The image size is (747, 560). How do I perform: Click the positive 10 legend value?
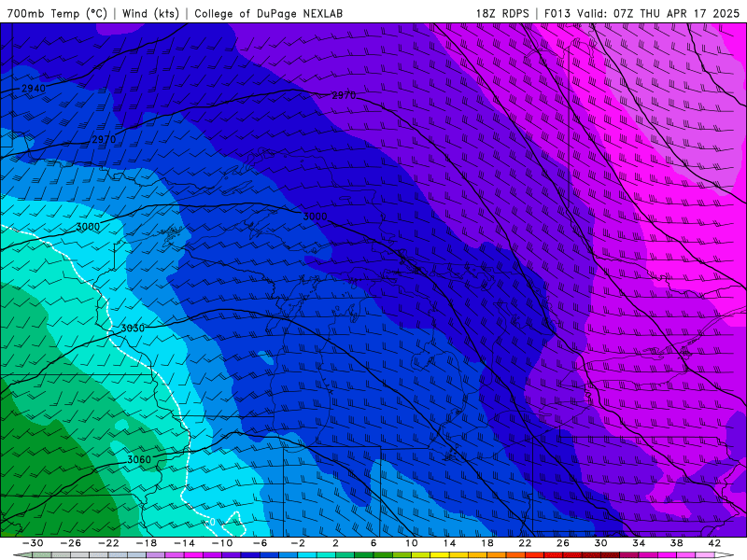click(x=411, y=543)
